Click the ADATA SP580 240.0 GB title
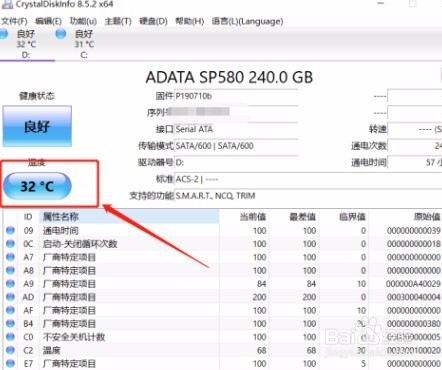This screenshot has height=370, width=442. tap(229, 77)
